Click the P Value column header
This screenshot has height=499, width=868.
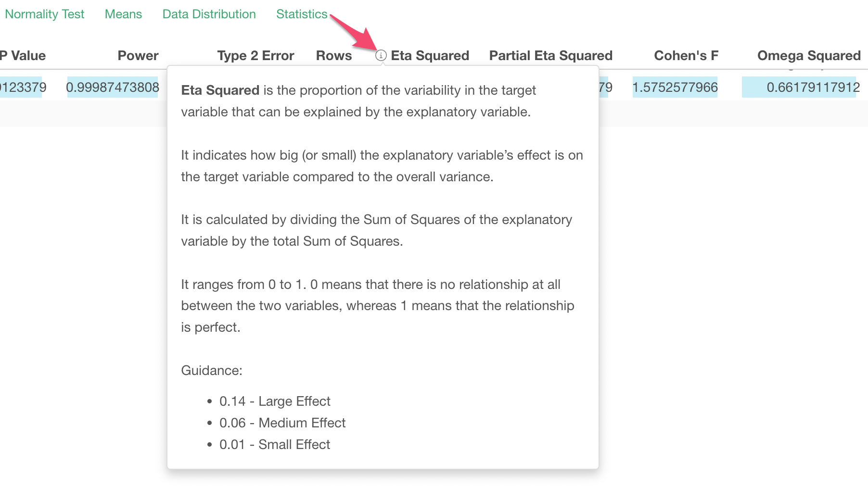(x=23, y=56)
